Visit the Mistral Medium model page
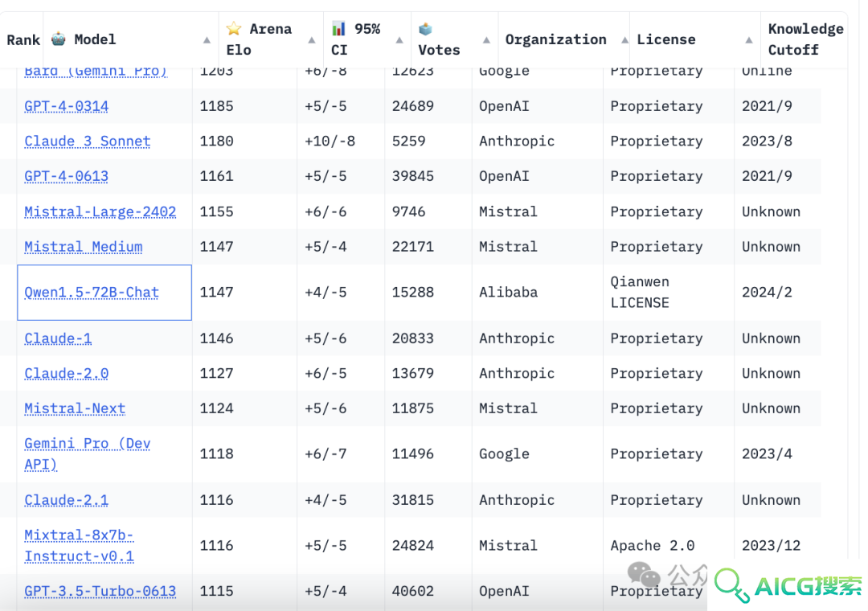Image resolution: width=868 pixels, height=611 pixels. (84, 247)
